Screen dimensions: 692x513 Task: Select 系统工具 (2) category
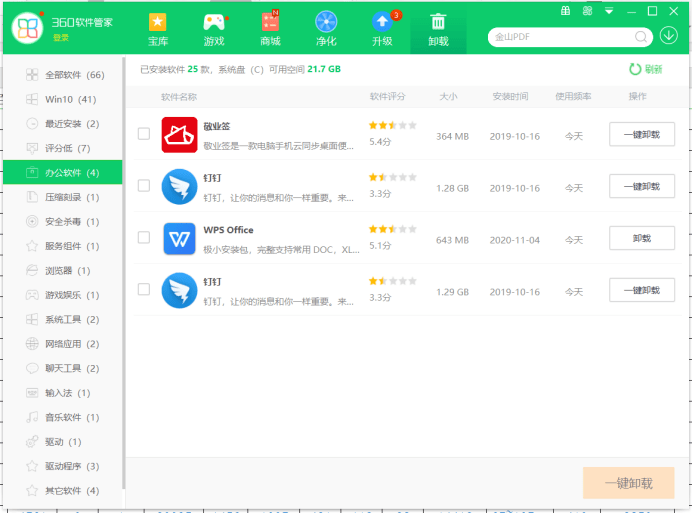pos(63,320)
